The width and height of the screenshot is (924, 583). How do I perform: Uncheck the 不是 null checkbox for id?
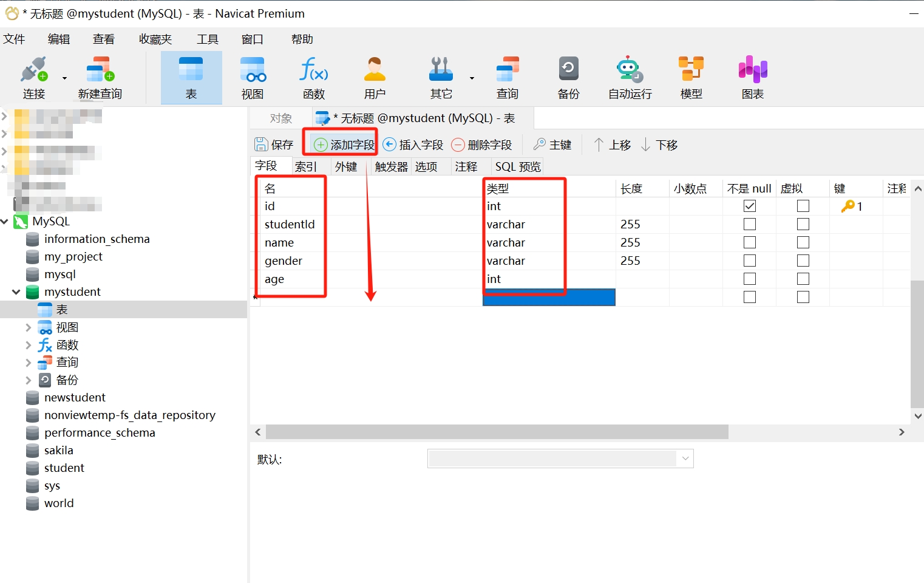click(x=750, y=206)
